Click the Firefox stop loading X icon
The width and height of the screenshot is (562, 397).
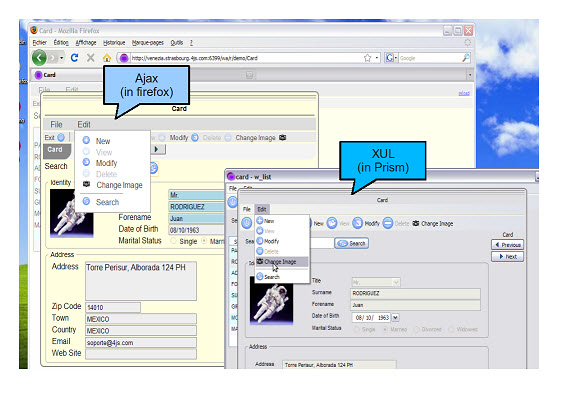pyautogui.click(x=91, y=58)
